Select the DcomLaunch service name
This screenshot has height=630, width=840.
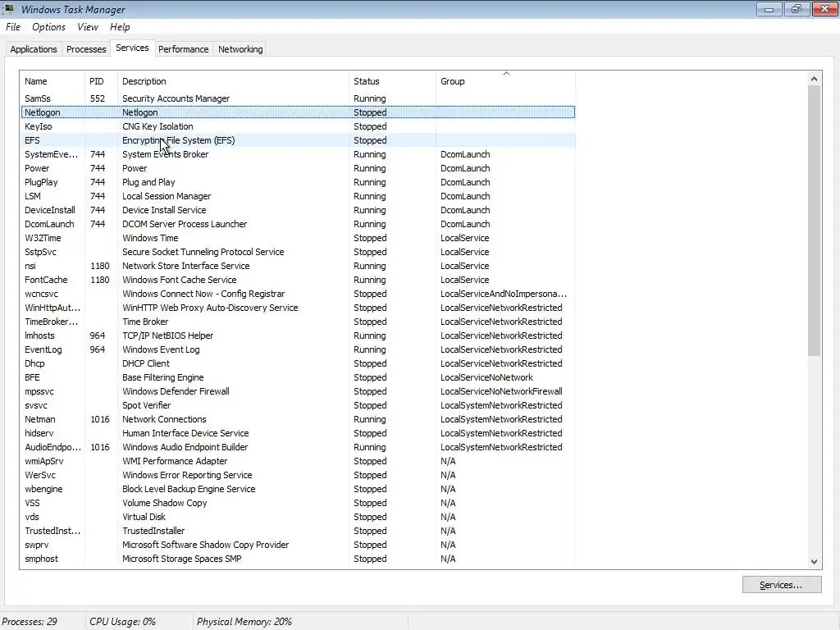click(x=49, y=224)
